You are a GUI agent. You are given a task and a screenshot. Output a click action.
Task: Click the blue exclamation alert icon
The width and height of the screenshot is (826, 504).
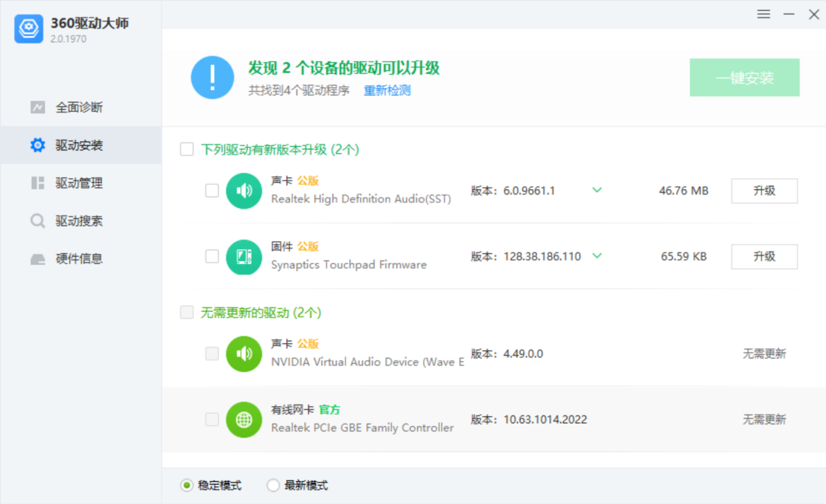pos(213,77)
